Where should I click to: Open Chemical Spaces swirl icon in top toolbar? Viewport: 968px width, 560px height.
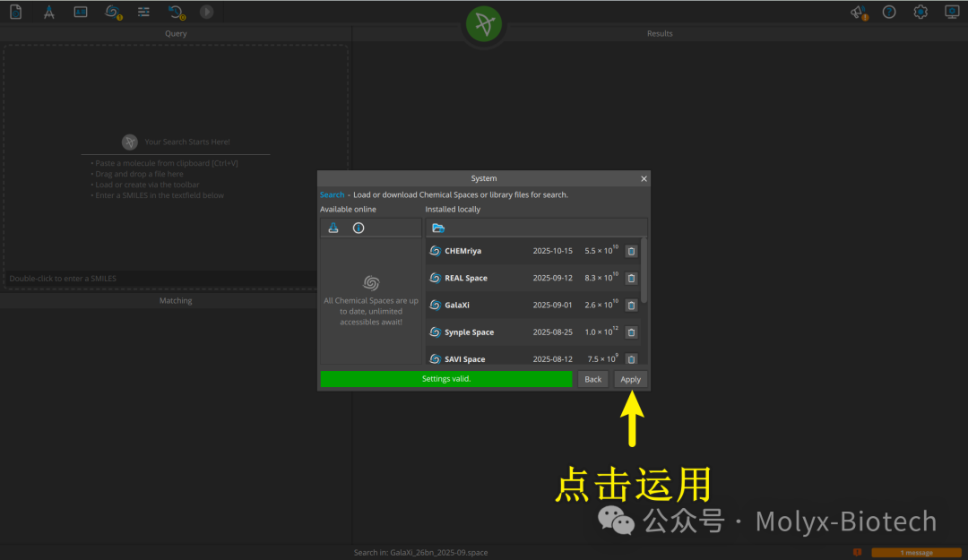pos(112,12)
